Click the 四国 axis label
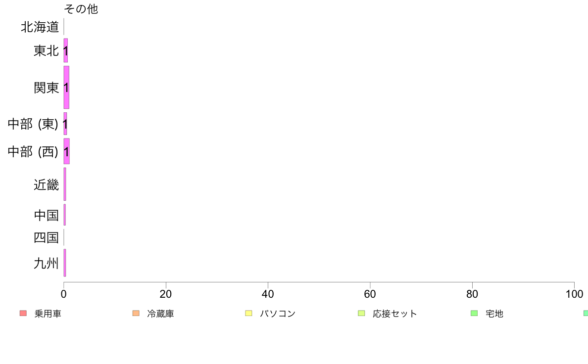 pyautogui.click(x=46, y=238)
